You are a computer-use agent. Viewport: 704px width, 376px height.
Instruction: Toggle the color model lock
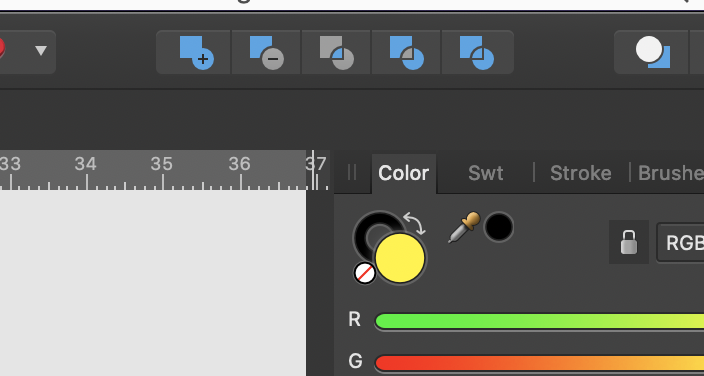[x=629, y=242]
